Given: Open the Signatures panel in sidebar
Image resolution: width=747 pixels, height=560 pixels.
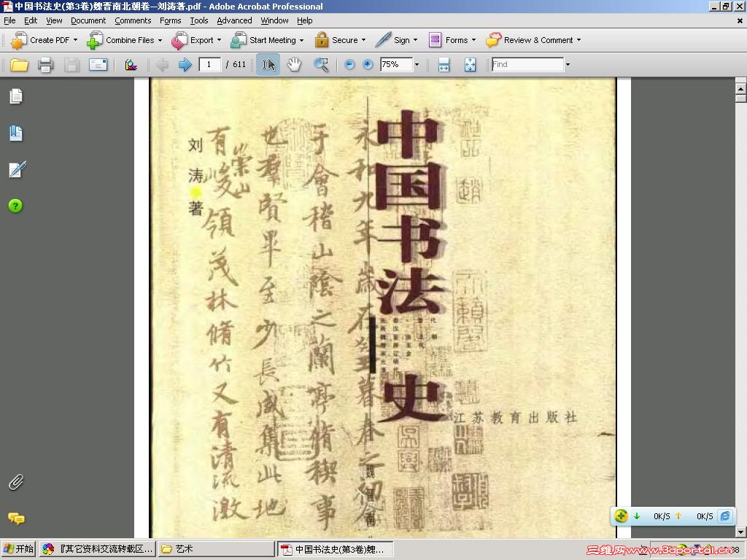Looking at the screenshot, I should pos(17,169).
